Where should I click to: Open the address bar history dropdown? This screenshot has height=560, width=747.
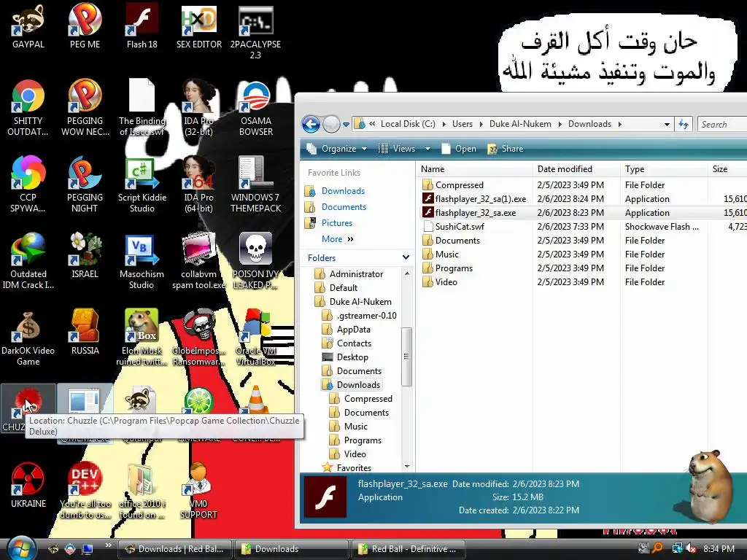pyautogui.click(x=667, y=124)
